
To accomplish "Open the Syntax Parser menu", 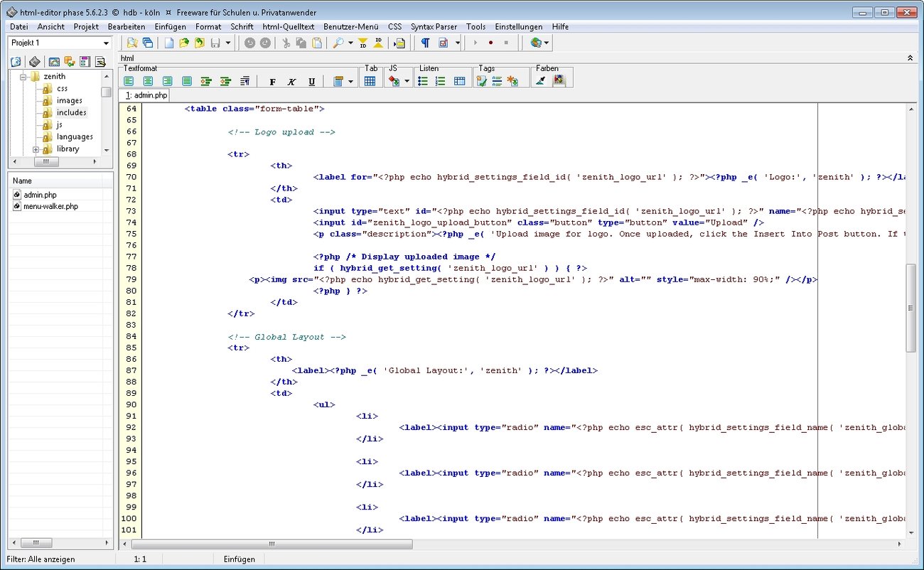I will [434, 26].
